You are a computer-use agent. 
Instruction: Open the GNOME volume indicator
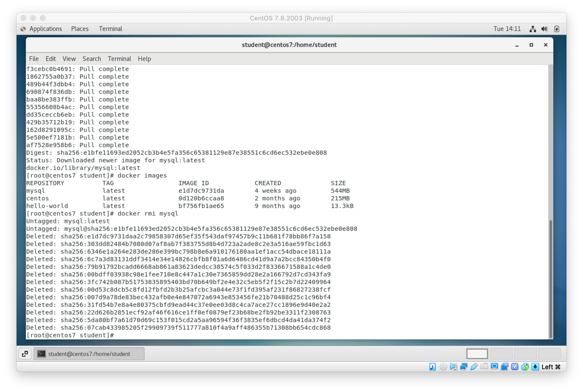pyautogui.click(x=544, y=29)
